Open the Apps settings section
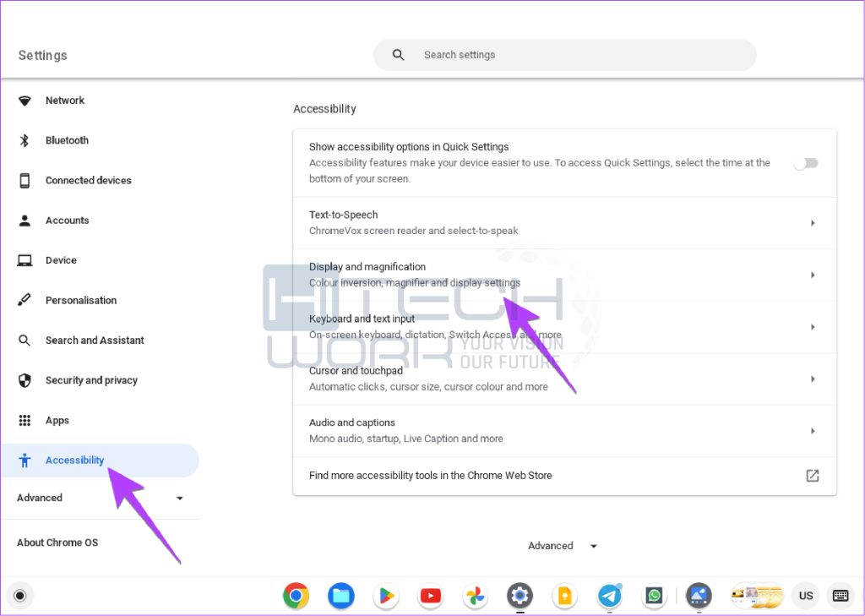The width and height of the screenshot is (865, 616). click(x=57, y=421)
